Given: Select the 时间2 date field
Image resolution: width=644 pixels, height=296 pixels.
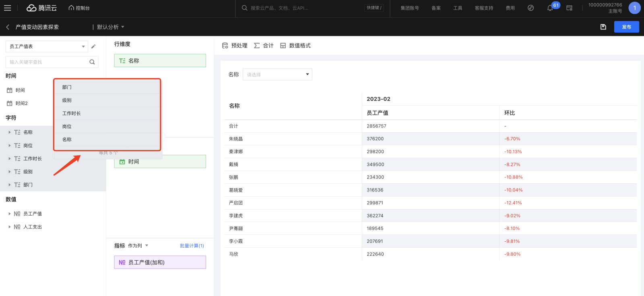Looking at the screenshot, I should (22, 103).
